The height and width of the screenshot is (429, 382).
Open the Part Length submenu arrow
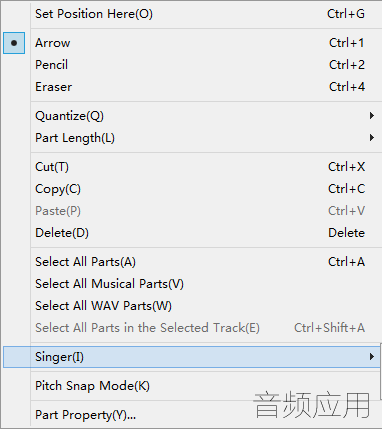(x=372, y=138)
